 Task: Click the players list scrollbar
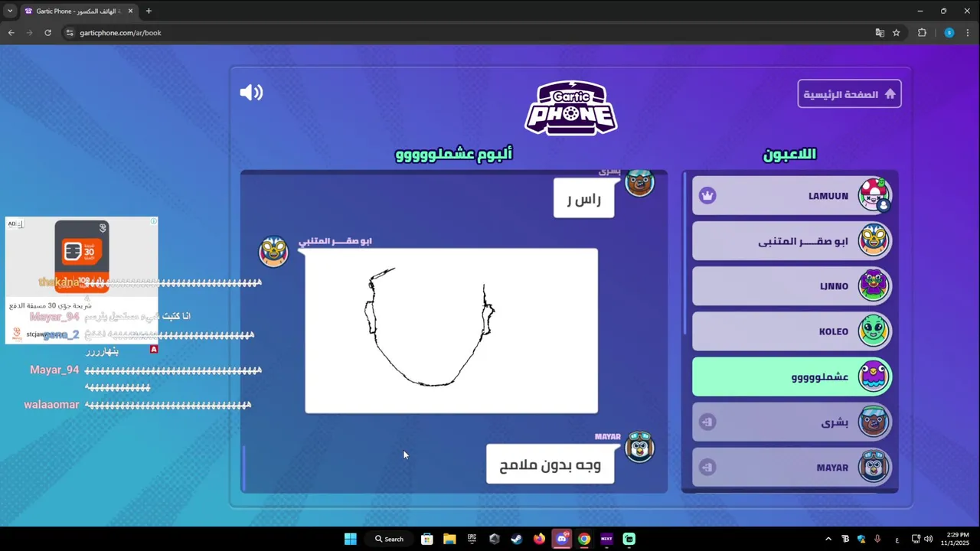pos(685,253)
